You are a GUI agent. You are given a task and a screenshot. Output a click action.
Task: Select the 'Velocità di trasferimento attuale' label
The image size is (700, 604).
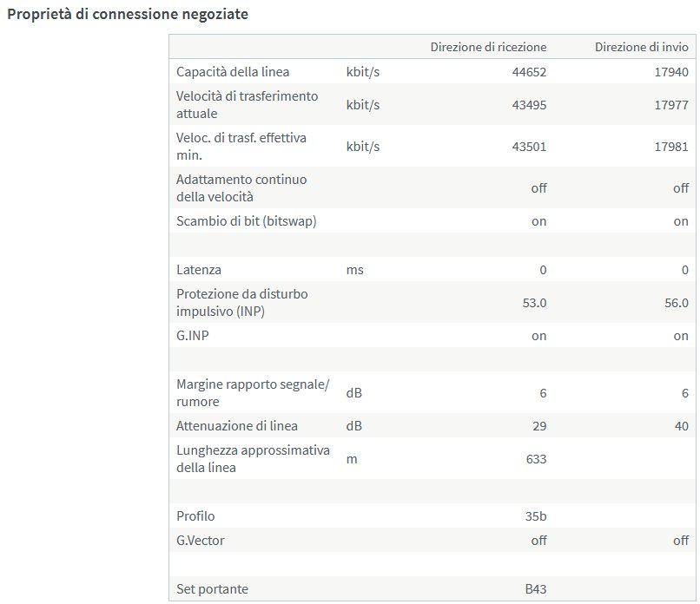pyautogui.click(x=247, y=104)
